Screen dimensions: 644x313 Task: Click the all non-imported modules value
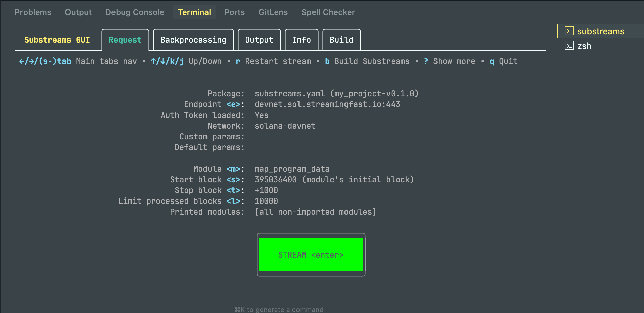(316, 212)
